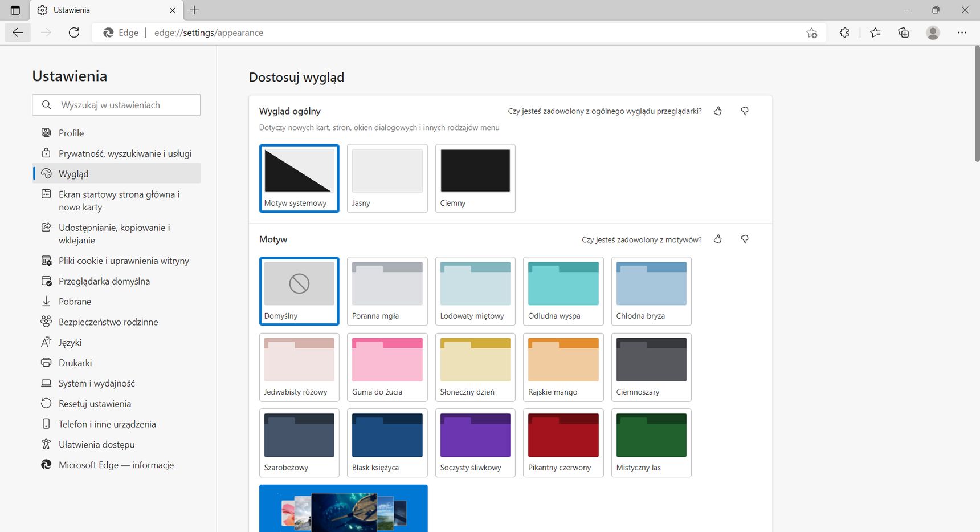
Task: Close the Ustawienia tab
Action: (x=173, y=10)
